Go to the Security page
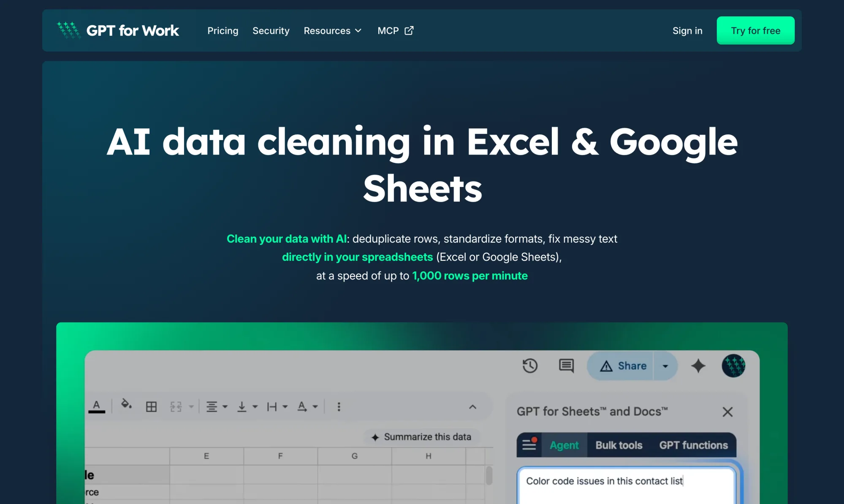 coord(271,31)
